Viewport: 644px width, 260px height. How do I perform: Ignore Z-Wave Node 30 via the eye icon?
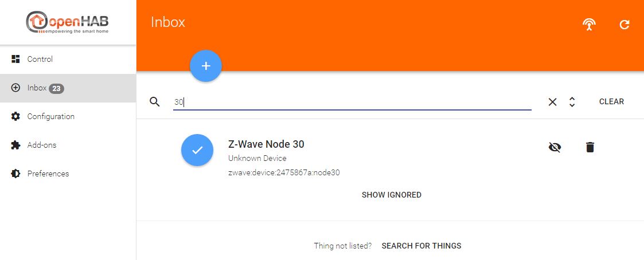(x=555, y=147)
